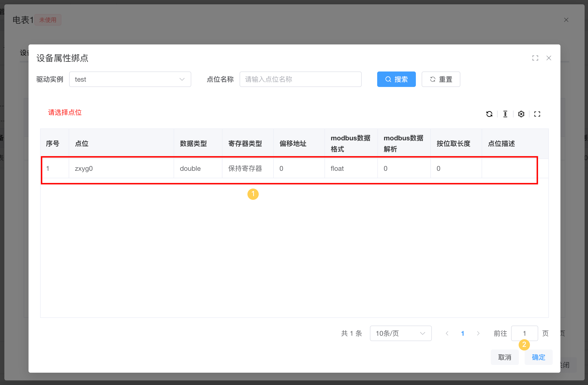Focus the 点位名称 search input
This screenshot has height=385, width=588.
click(301, 79)
